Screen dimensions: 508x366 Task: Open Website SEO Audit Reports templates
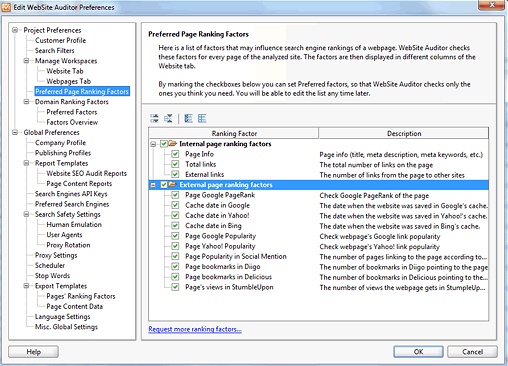87,173
